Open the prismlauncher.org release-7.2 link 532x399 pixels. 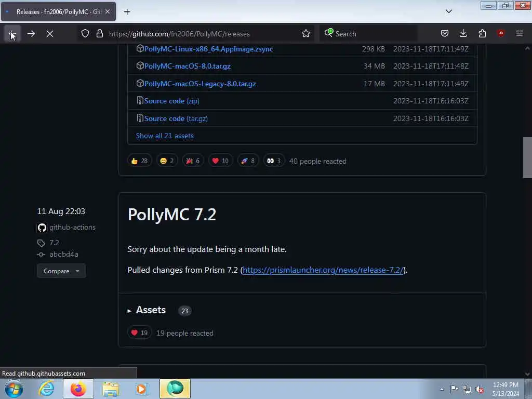tap(323, 270)
